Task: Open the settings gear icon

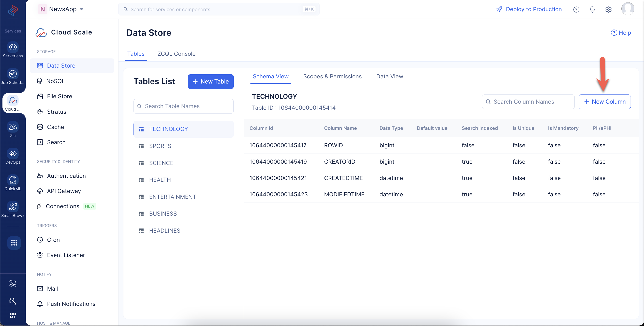Action: (608, 9)
